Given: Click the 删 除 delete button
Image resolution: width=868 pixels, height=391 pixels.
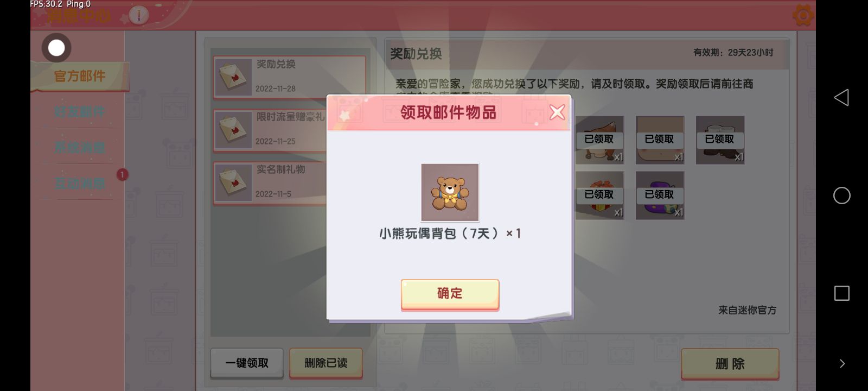Looking at the screenshot, I should (730, 364).
